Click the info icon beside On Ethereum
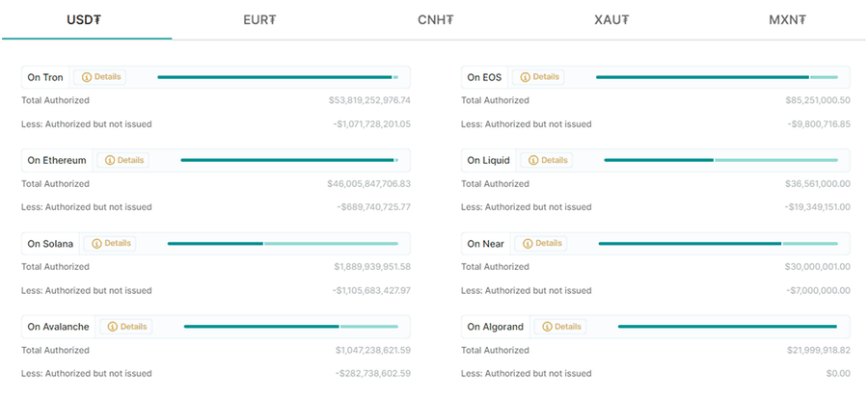This screenshot has height=400, width=868. point(110,160)
